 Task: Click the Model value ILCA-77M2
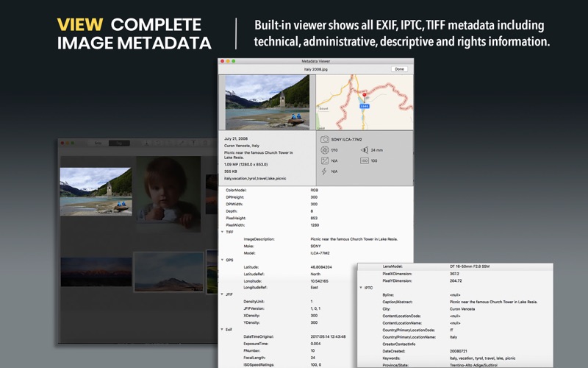coord(320,253)
